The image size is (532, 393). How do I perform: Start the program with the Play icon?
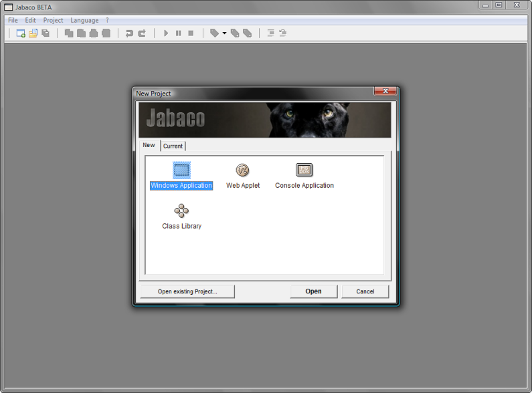(166, 33)
